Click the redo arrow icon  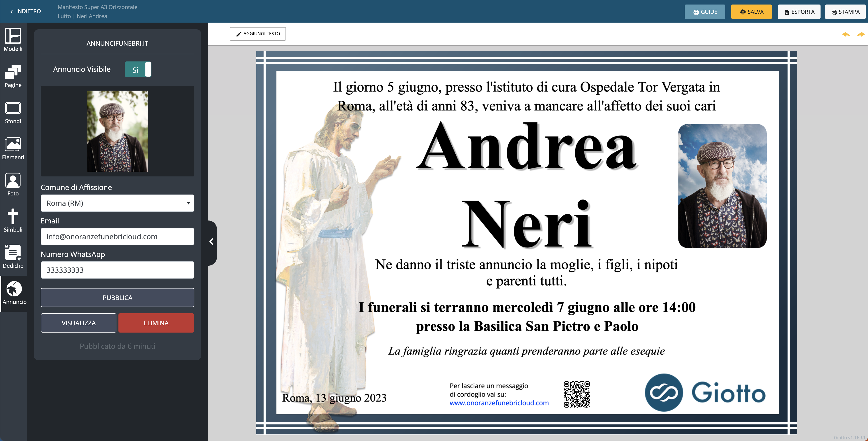[x=860, y=34]
